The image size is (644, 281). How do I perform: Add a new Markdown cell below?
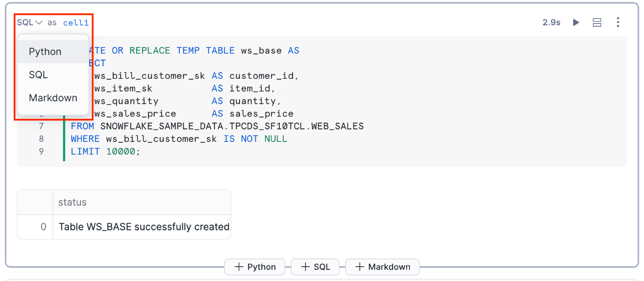click(382, 267)
